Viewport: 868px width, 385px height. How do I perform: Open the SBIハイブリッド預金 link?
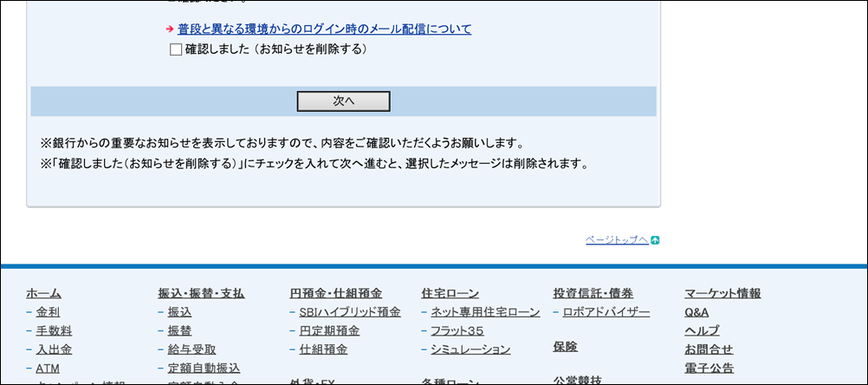(x=350, y=312)
